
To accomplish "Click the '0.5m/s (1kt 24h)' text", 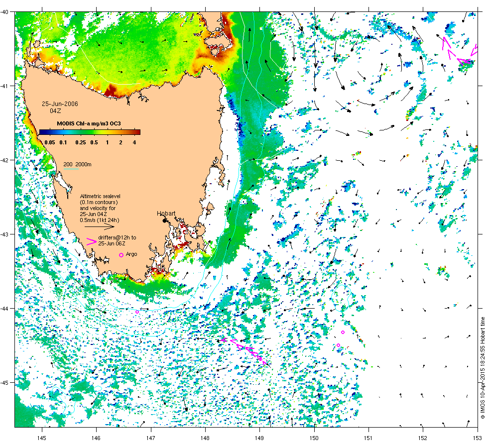I will 100,220.
